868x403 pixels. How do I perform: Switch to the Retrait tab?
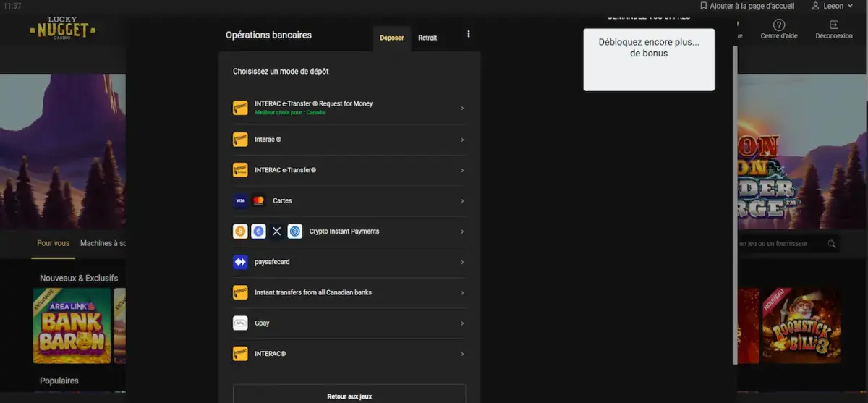[x=427, y=38]
